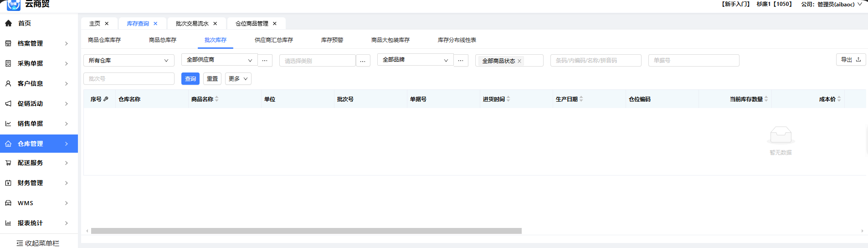Click the 云商贸 app logo icon
Viewport: 868px width, 248px height.
click(14, 5)
